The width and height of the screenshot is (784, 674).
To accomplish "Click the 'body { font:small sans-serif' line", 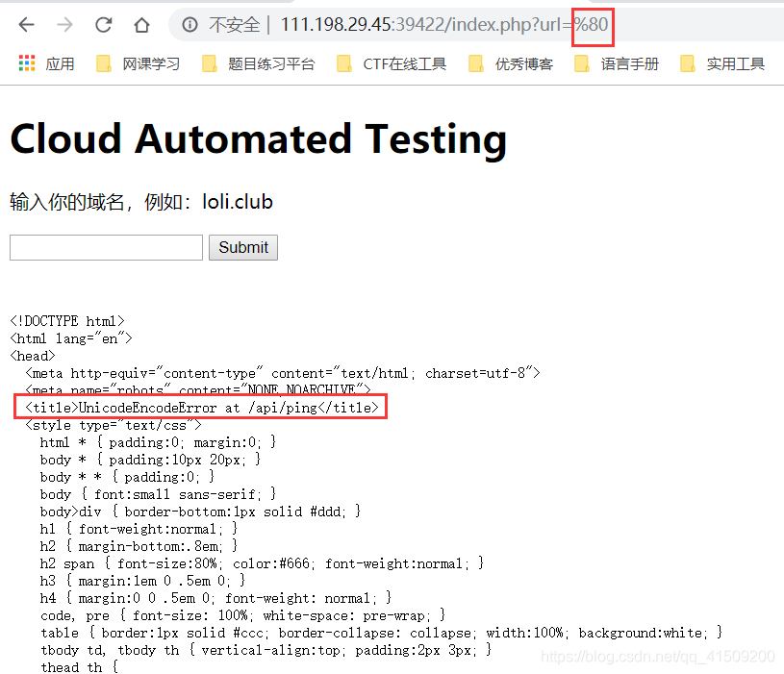I will pos(158,494).
